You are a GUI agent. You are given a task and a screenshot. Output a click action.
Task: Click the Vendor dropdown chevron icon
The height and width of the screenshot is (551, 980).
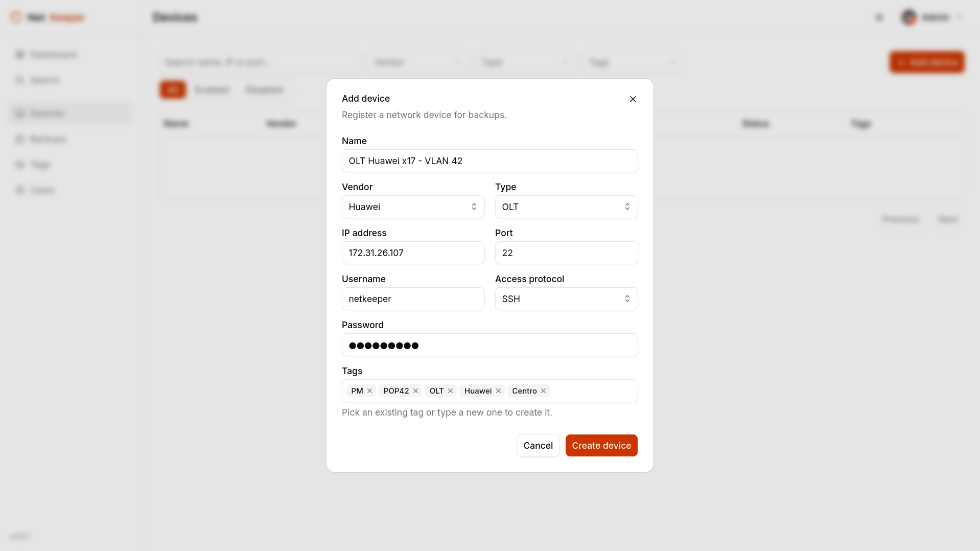474,207
